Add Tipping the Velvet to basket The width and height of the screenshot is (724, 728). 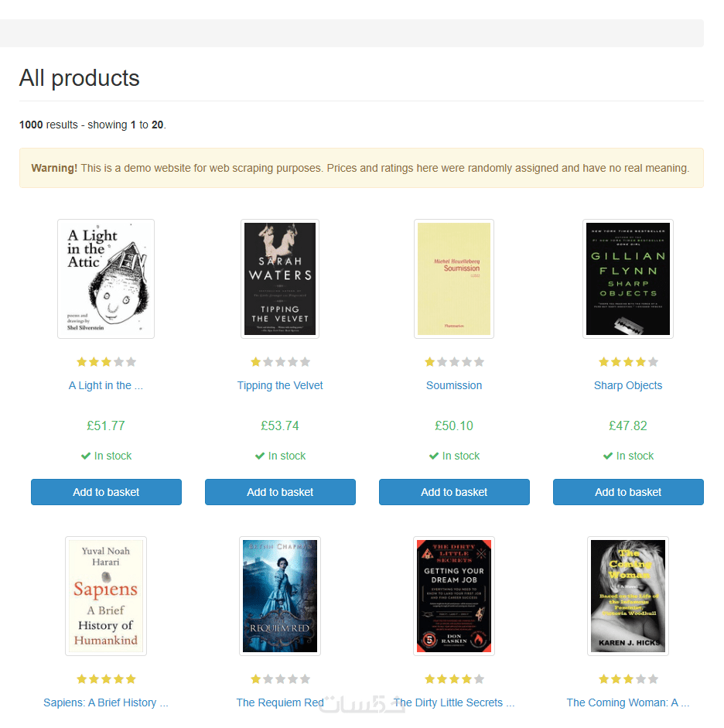tap(280, 492)
